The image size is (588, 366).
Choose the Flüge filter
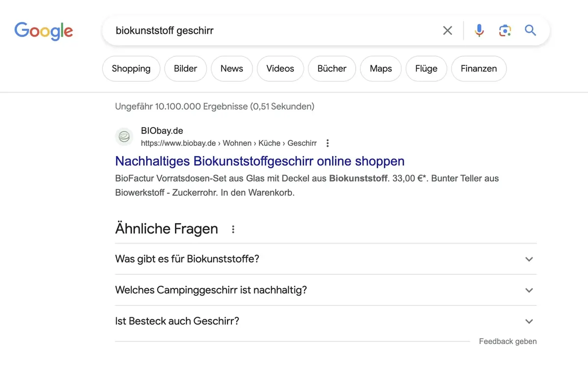click(426, 69)
